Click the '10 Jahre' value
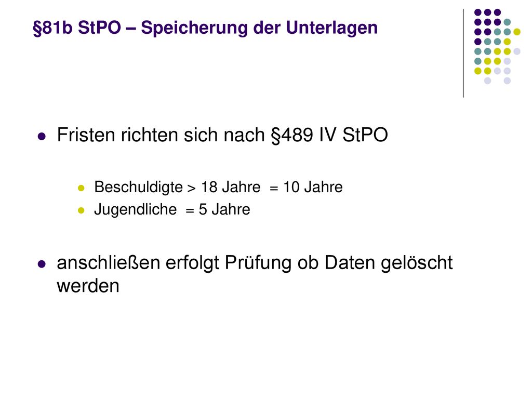 click(x=313, y=187)
